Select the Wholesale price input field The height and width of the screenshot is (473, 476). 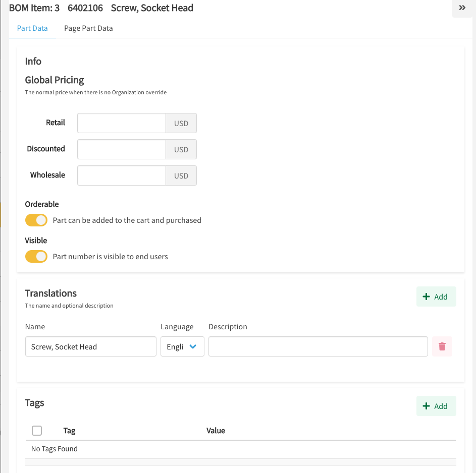(x=122, y=175)
